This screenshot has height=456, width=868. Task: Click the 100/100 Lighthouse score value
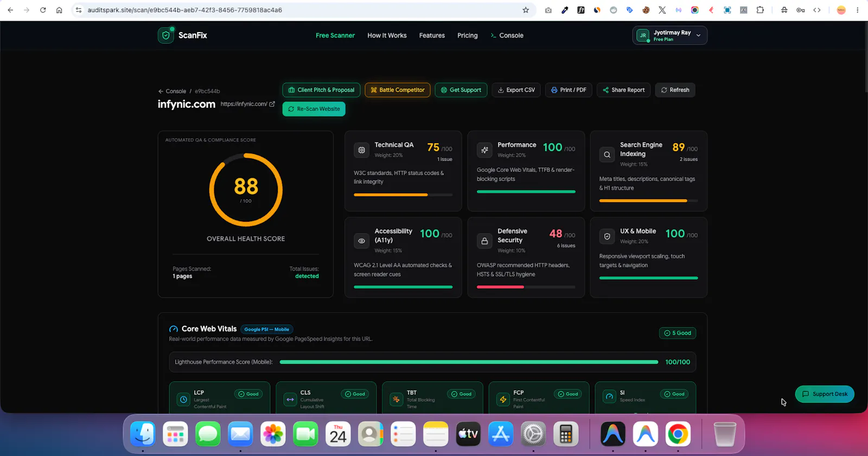tap(678, 362)
